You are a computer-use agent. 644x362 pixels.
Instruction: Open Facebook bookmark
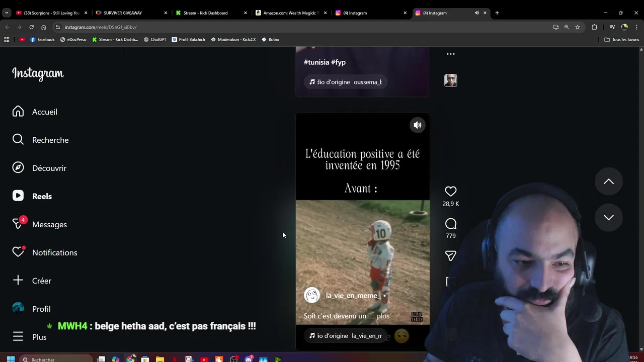click(42, 39)
